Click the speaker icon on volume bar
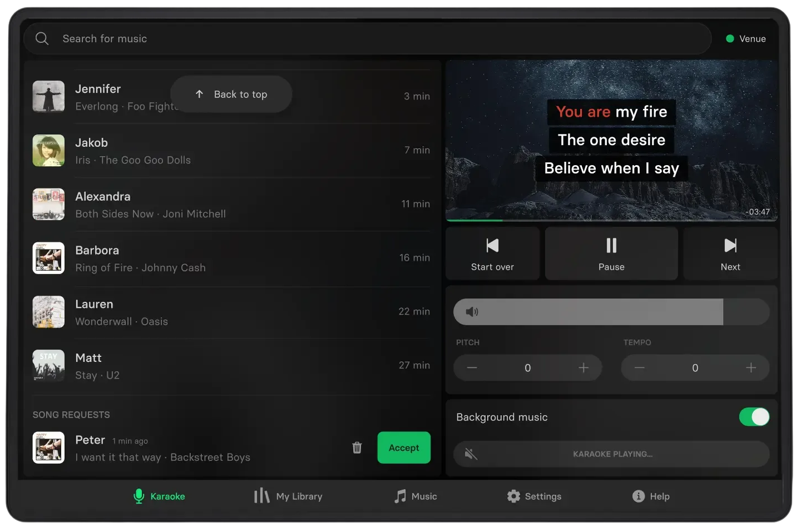 coord(472,312)
